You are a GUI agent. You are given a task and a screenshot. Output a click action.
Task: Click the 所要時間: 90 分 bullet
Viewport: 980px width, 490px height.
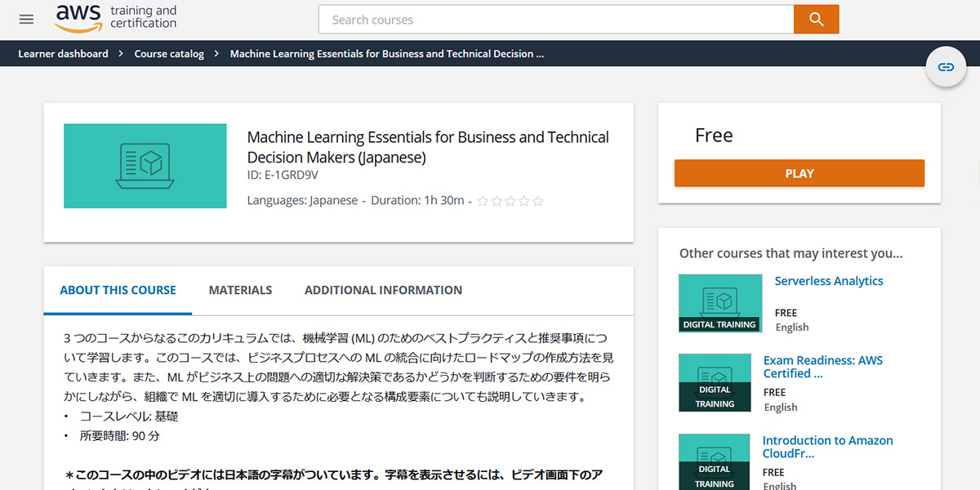coord(119,436)
